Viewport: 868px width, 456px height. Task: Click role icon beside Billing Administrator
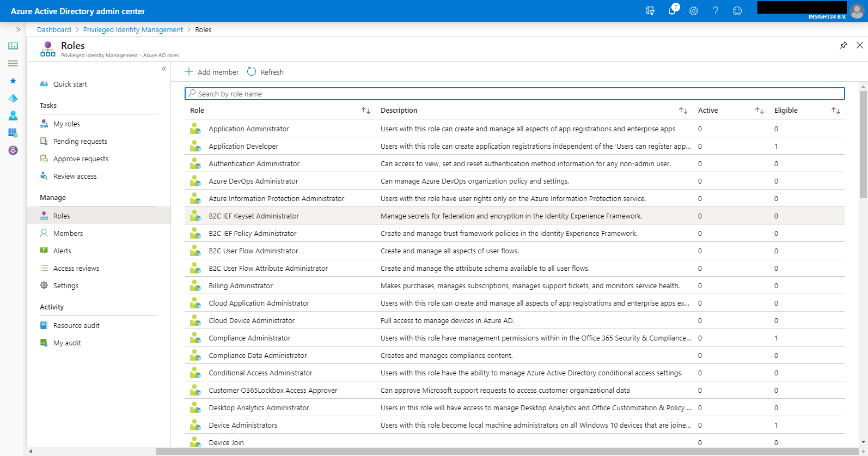click(x=195, y=285)
